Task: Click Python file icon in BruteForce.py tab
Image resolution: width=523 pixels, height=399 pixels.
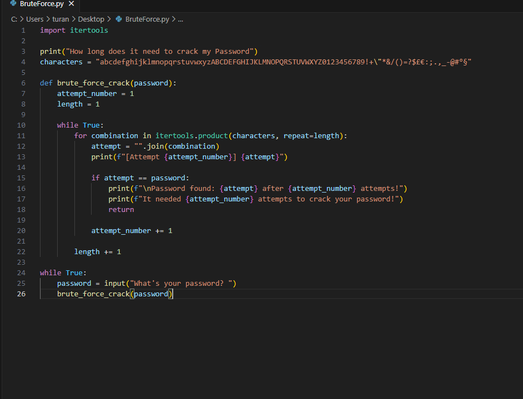Action: [x=13, y=4]
